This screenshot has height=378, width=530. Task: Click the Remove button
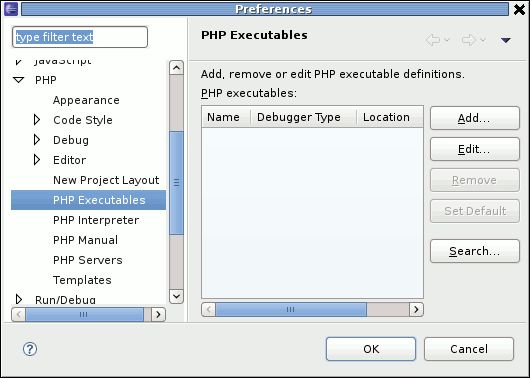point(475,180)
